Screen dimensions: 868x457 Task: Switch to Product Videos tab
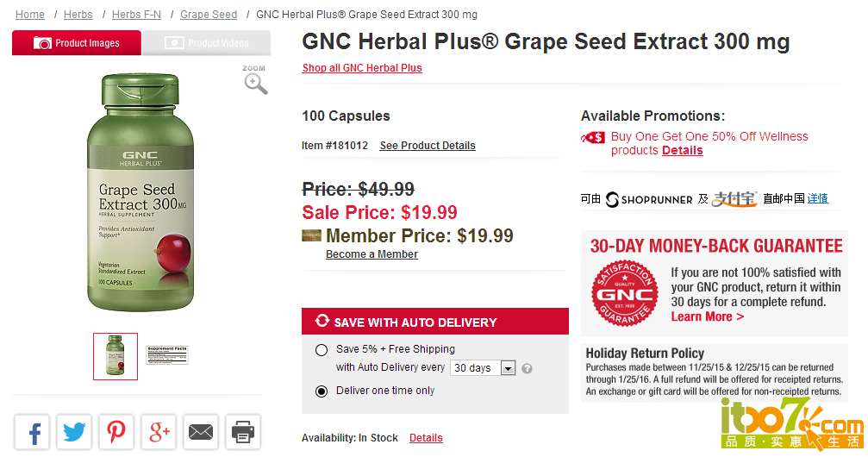click(207, 42)
